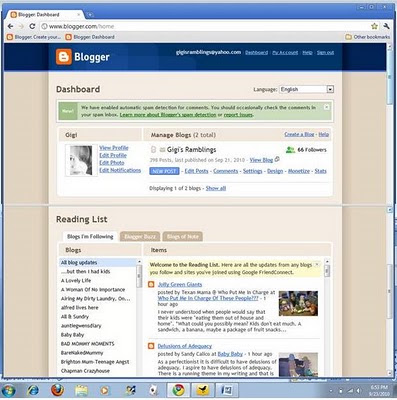Launch Internet Explorer from the taskbar
This screenshot has height=400, width=397.
click(33, 390)
